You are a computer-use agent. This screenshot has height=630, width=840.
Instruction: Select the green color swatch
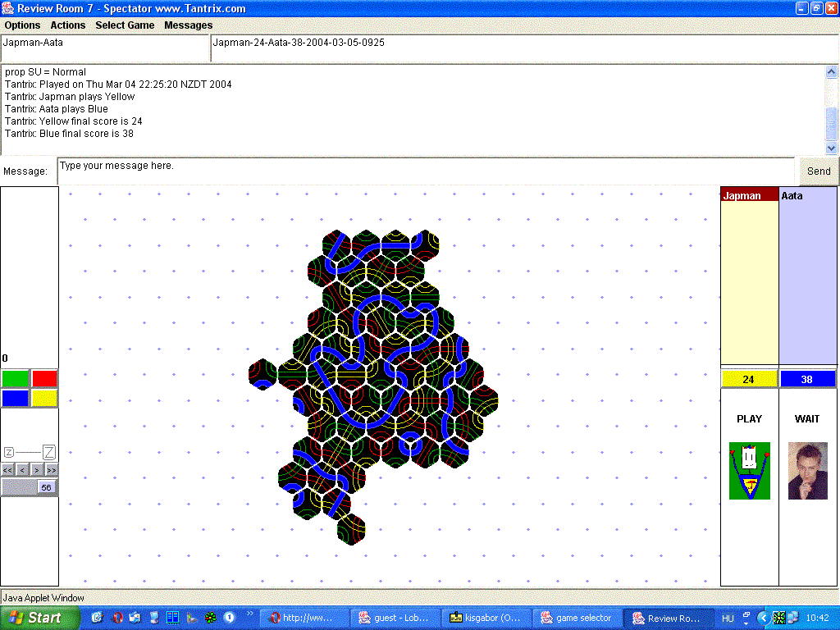pyautogui.click(x=15, y=378)
